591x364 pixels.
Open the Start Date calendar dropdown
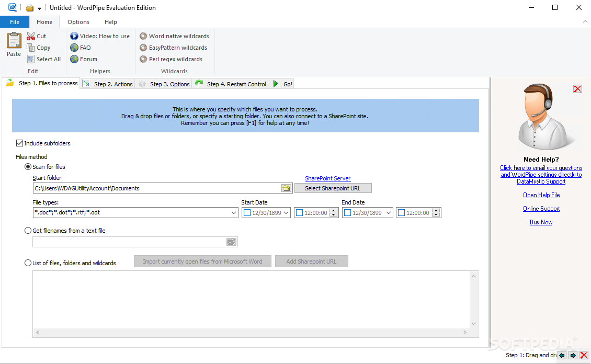(286, 213)
